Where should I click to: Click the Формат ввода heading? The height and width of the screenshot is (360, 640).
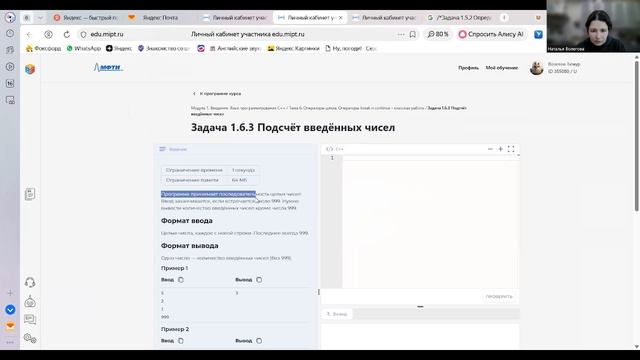(187, 221)
